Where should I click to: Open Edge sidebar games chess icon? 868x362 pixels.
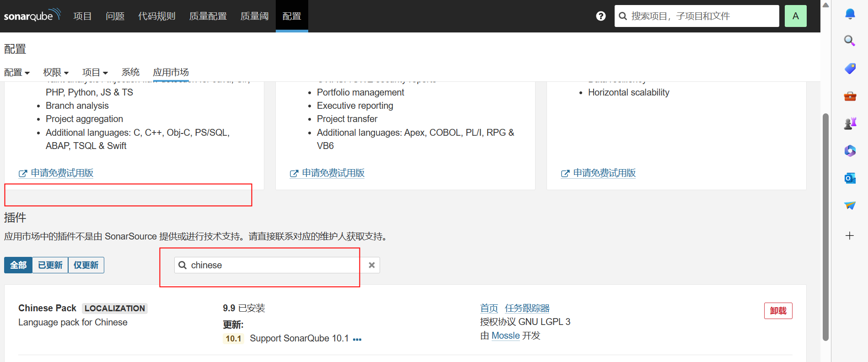point(850,123)
